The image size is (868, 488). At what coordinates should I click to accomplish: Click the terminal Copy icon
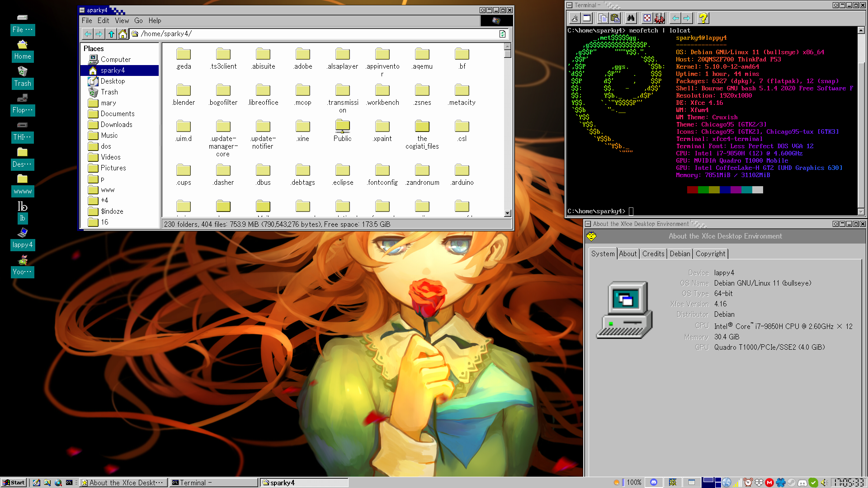tap(603, 18)
